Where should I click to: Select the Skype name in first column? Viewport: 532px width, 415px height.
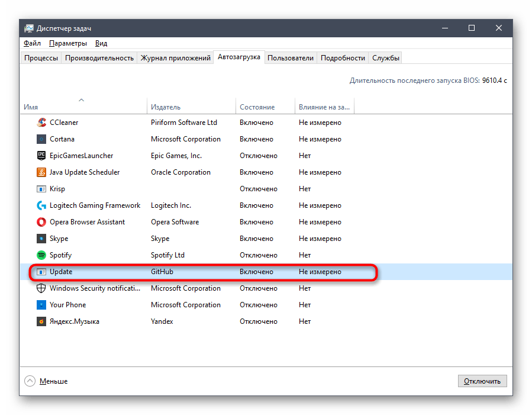[59, 239]
